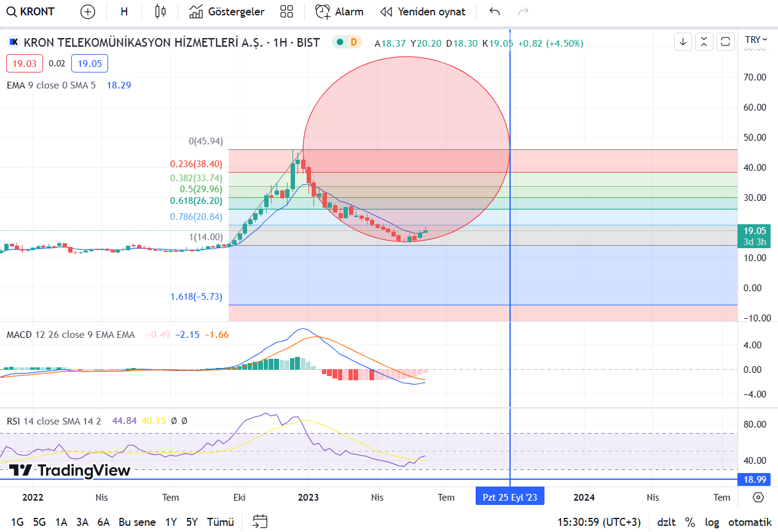Click the 1(14.00) Fibonacci level label

point(205,237)
